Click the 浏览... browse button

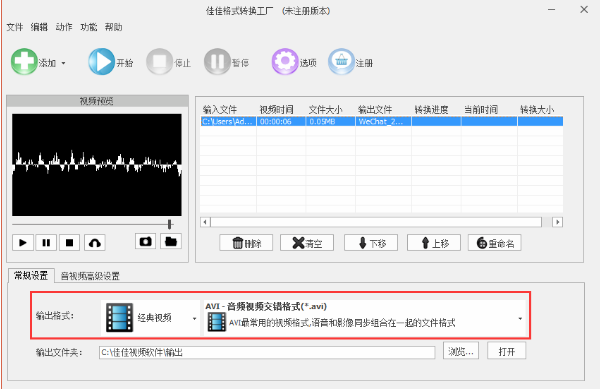click(461, 351)
